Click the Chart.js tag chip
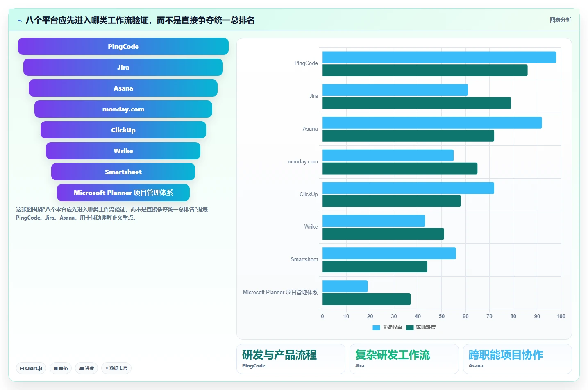The width and height of the screenshot is (588, 390). 31,368
